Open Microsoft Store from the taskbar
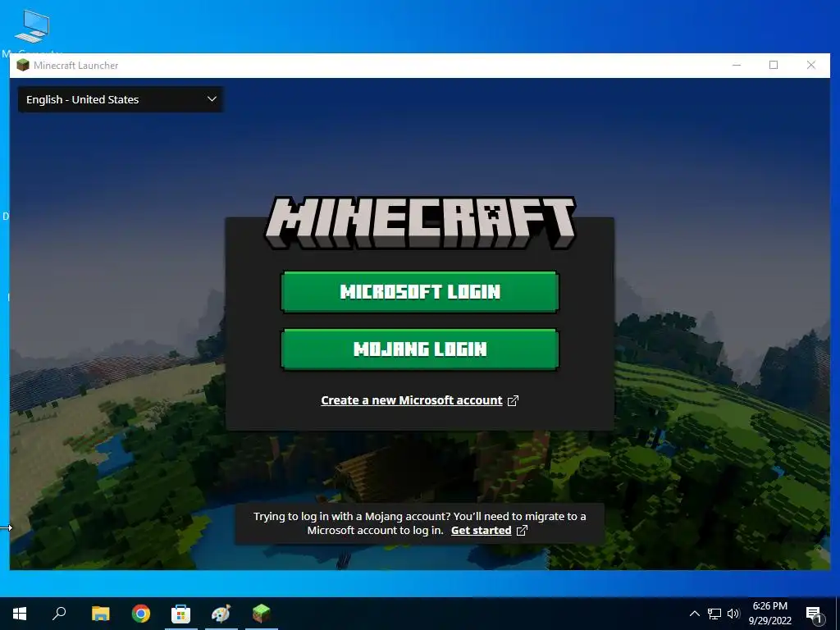The image size is (840, 630). click(181, 614)
